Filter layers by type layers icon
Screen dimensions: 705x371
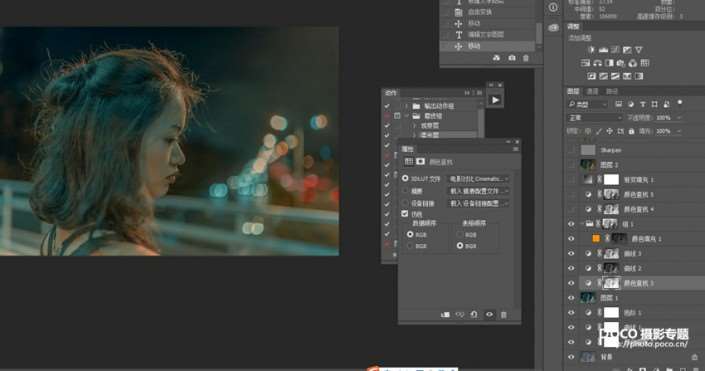(643, 104)
